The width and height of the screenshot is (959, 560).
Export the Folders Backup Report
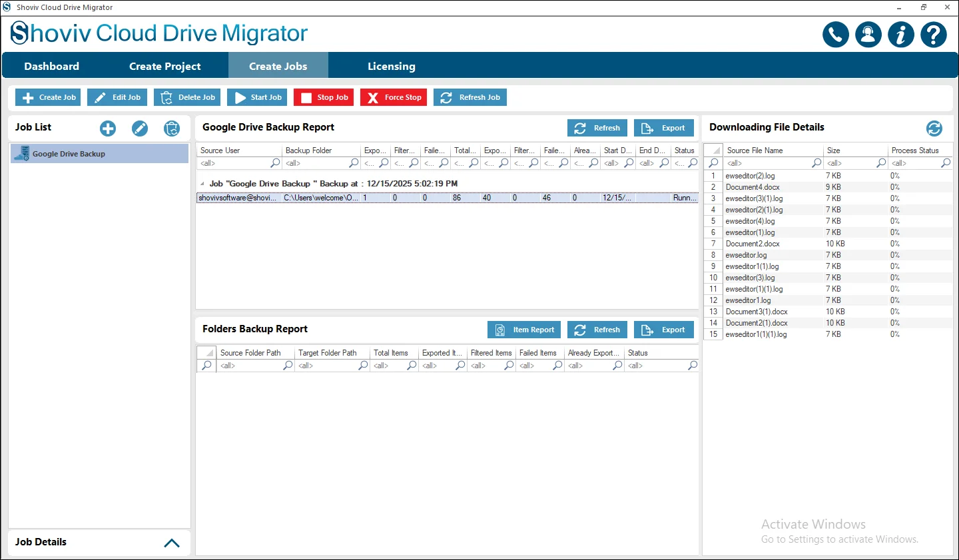point(664,330)
